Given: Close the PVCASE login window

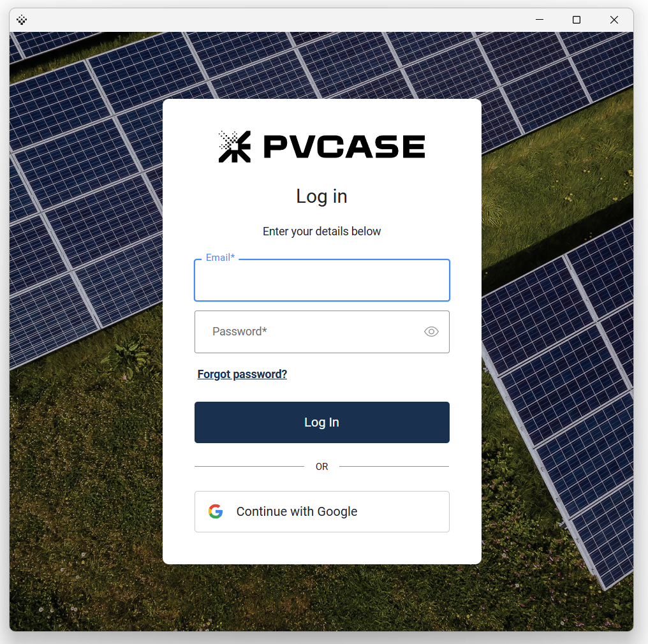Looking at the screenshot, I should point(614,20).
